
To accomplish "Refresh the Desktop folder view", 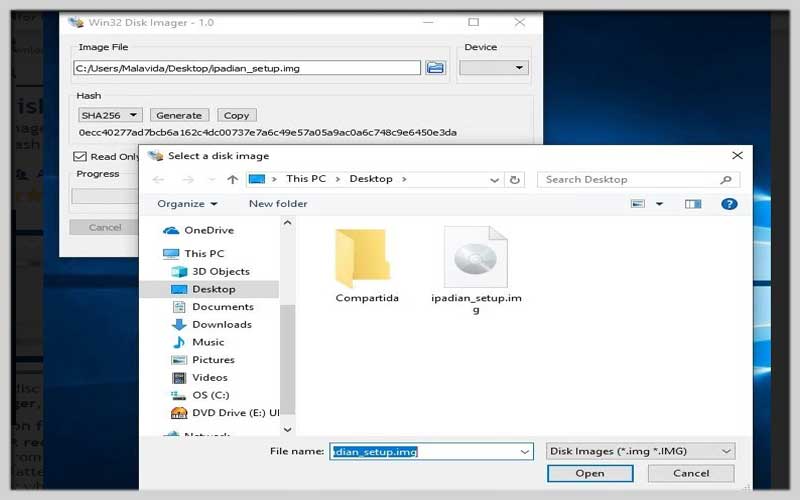I will (x=515, y=180).
